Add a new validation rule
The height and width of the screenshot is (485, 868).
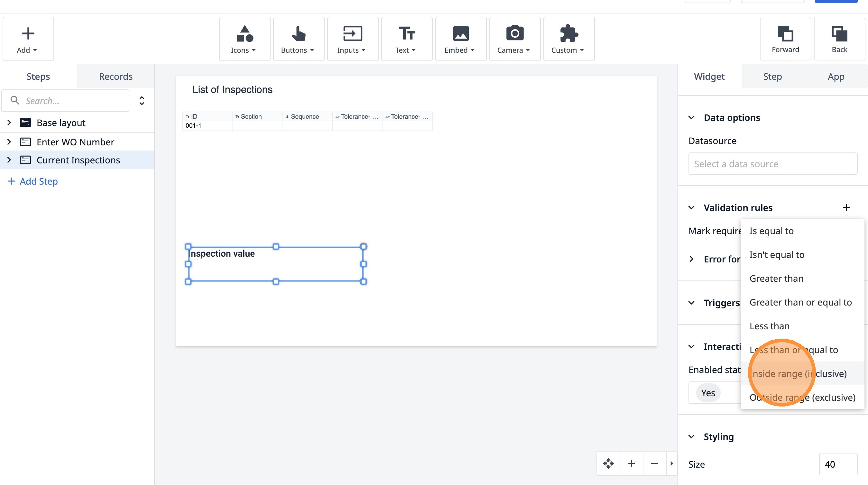coord(846,207)
